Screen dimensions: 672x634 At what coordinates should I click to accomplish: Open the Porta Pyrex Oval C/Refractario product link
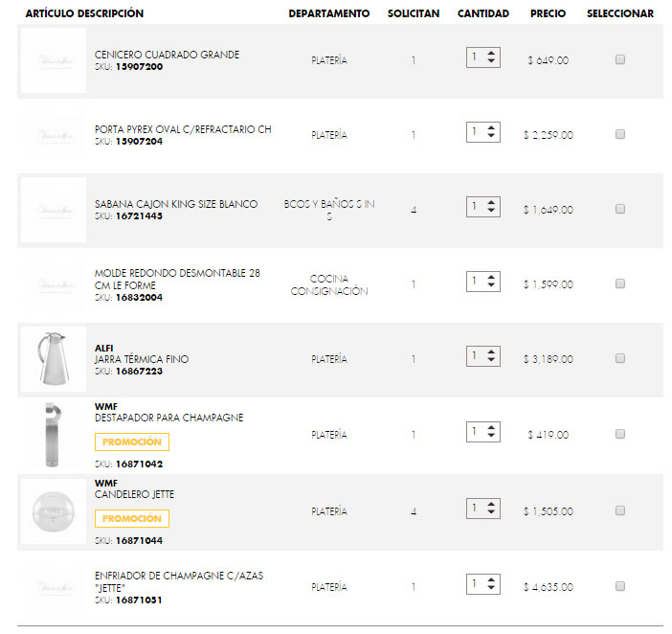(183, 129)
